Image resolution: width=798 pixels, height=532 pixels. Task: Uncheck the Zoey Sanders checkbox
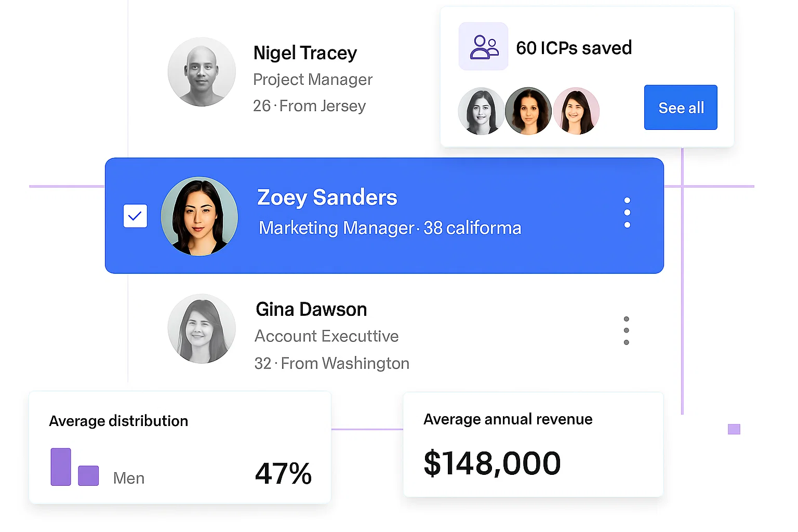(135, 216)
